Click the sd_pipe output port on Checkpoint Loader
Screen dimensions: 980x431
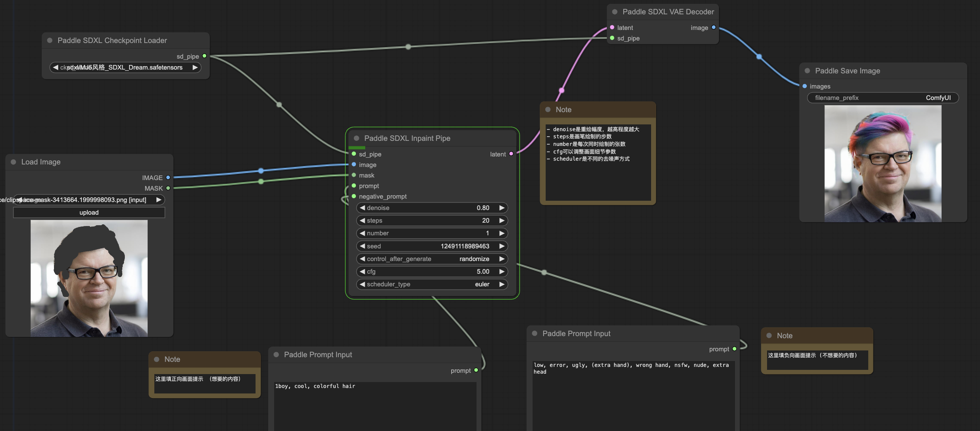[x=205, y=56]
